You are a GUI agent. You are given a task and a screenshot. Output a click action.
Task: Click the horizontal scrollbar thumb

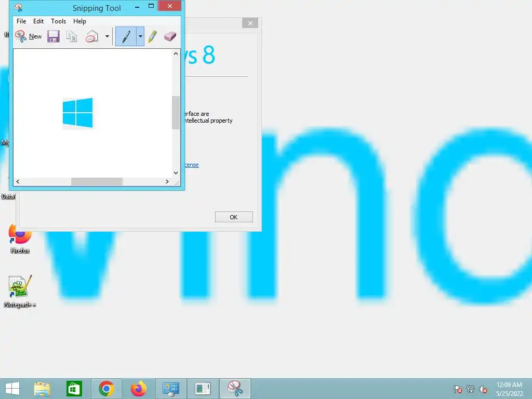coord(97,181)
